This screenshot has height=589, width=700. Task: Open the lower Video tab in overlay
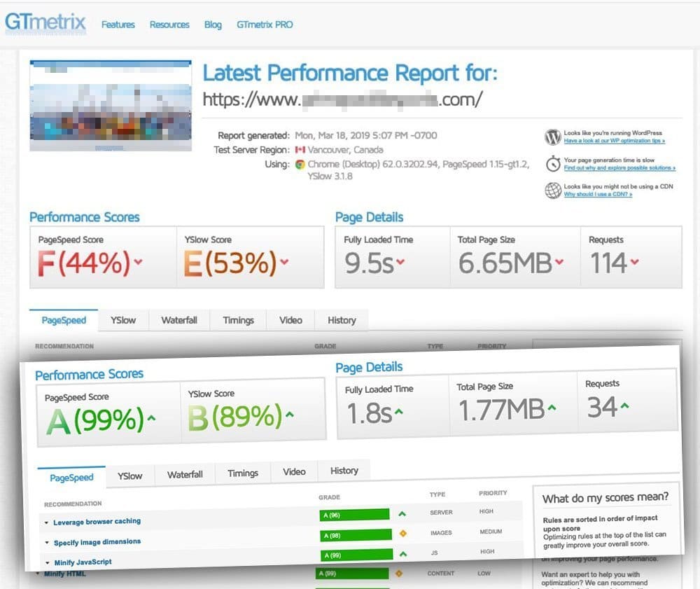pyautogui.click(x=294, y=471)
